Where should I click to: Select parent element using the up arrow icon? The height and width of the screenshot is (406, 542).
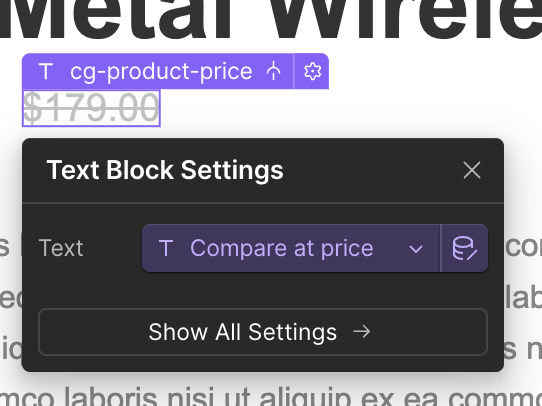click(x=273, y=71)
